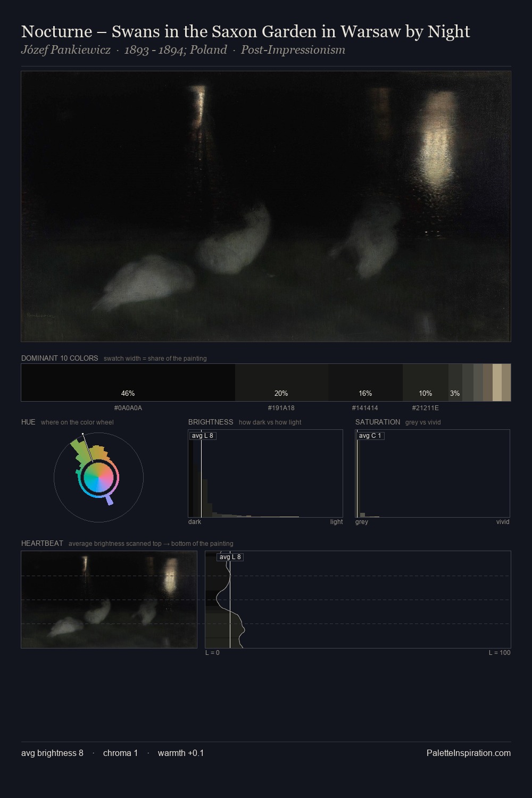Click the painting title heading
532x798 pixels.
click(245, 31)
